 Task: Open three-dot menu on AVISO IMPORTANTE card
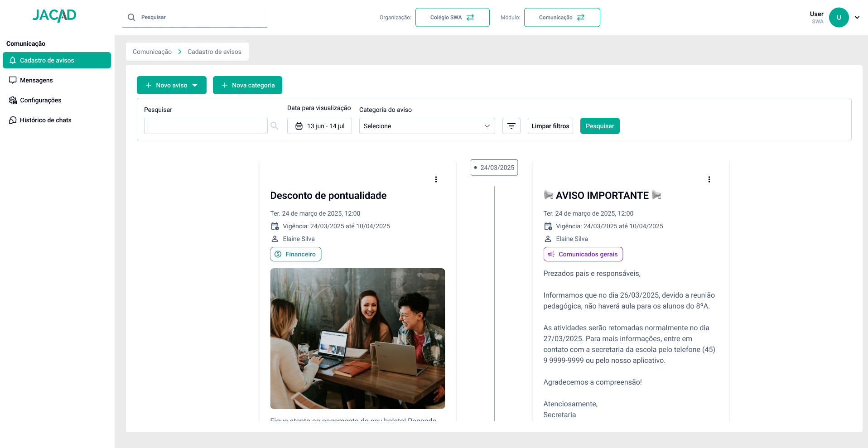click(709, 179)
